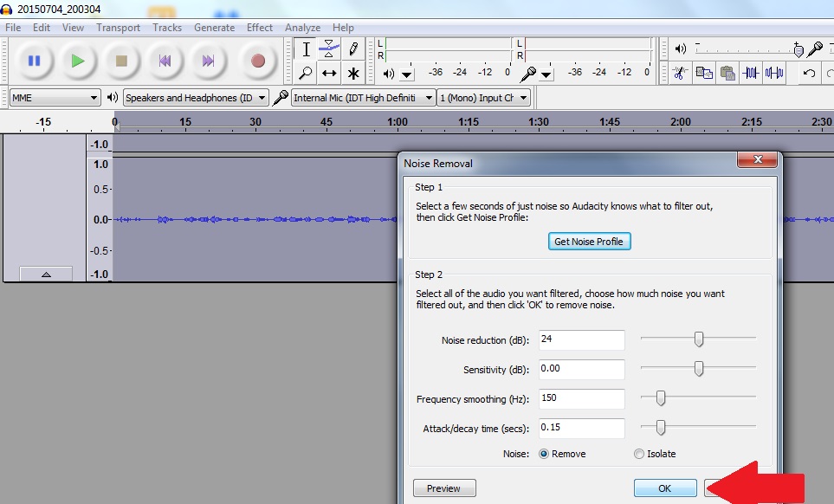Click the output meter speaker icon
Image resolution: width=834 pixels, height=504 pixels.
pos(389,74)
